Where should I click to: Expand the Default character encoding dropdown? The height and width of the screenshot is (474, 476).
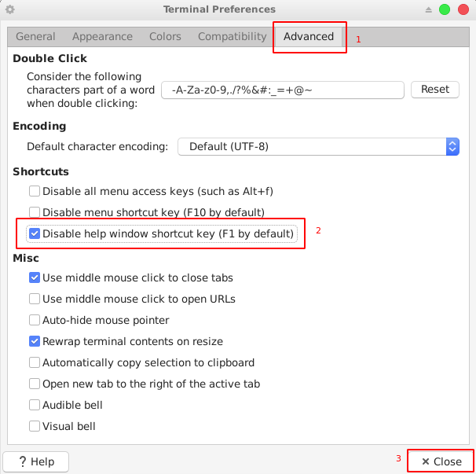tap(318, 146)
